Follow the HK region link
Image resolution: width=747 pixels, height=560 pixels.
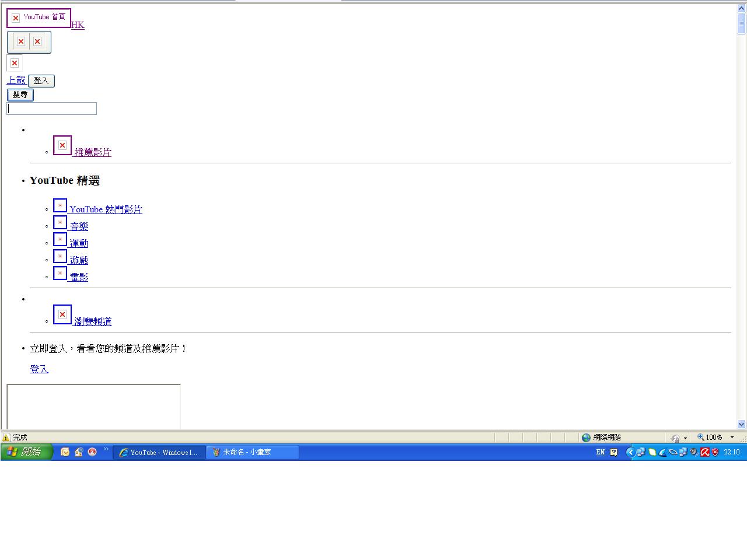(78, 24)
